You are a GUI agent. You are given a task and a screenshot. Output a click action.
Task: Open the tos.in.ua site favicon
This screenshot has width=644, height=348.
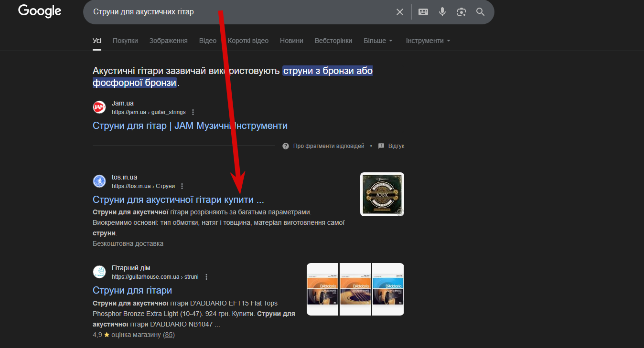coord(99,181)
